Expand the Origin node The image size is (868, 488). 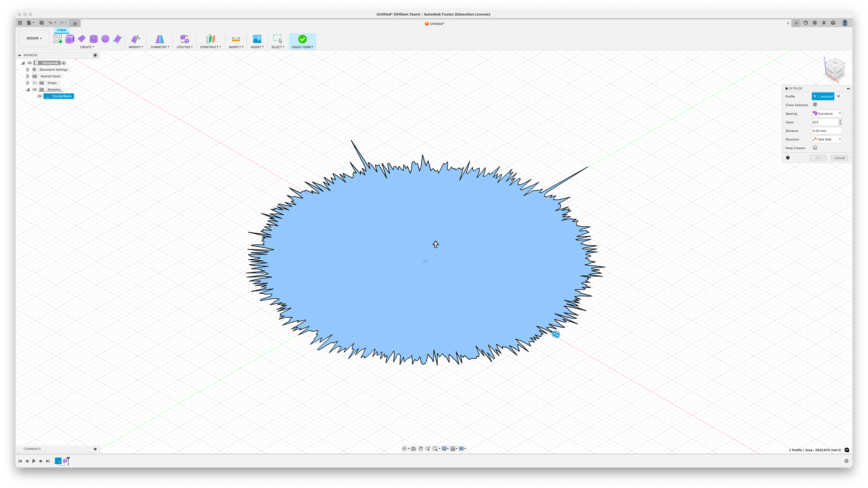pyautogui.click(x=28, y=83)
